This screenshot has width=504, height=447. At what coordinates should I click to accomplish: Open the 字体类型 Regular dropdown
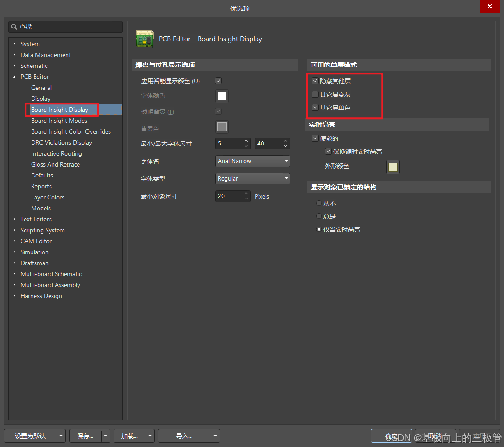[252, 178]
